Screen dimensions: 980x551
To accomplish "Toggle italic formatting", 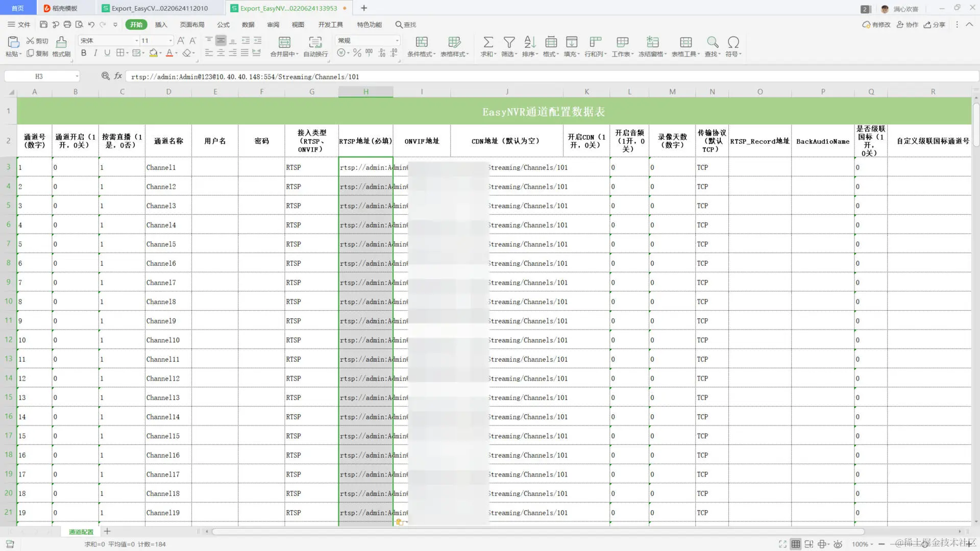I will pyautogui.click(x=95, y=53).
